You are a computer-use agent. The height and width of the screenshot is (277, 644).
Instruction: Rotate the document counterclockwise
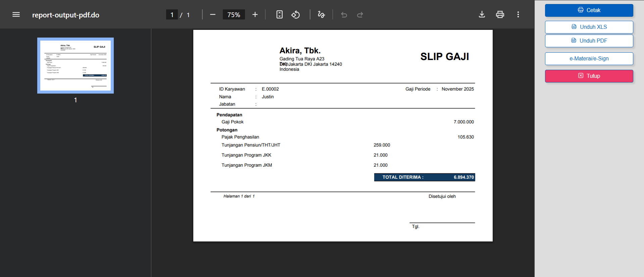click(x=295, y=15)
